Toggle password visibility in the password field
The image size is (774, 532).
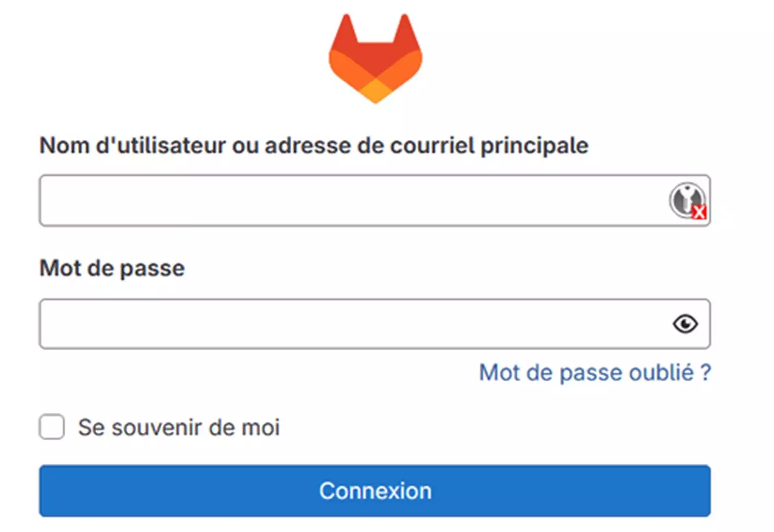[x=685, y=324]
